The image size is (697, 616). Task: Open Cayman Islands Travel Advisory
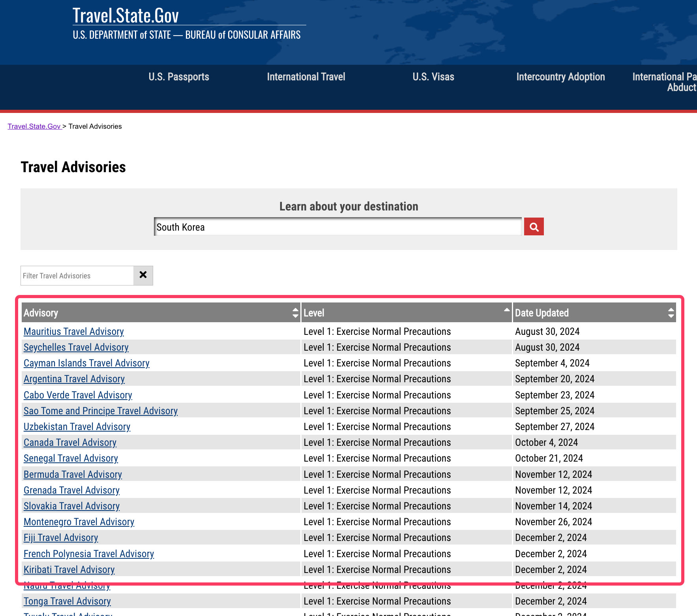pos(86,363)
